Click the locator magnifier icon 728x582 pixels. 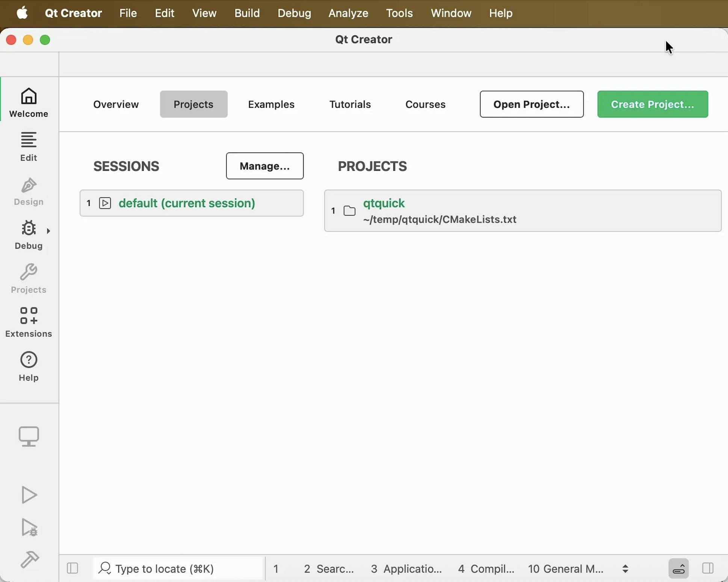[x=105, y=568]
